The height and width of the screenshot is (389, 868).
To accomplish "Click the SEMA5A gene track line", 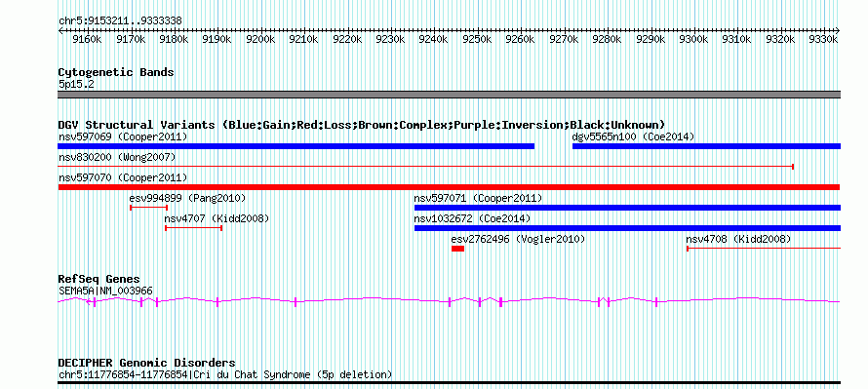I will (x=449, y=301).
